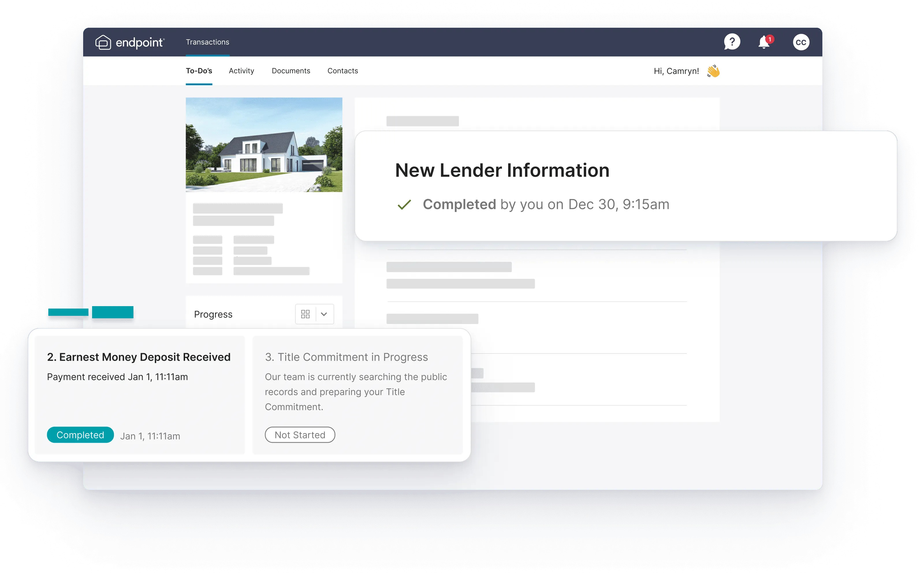
Task: Click the green checkmark on New Lender Information
Action: pos(404,205)
